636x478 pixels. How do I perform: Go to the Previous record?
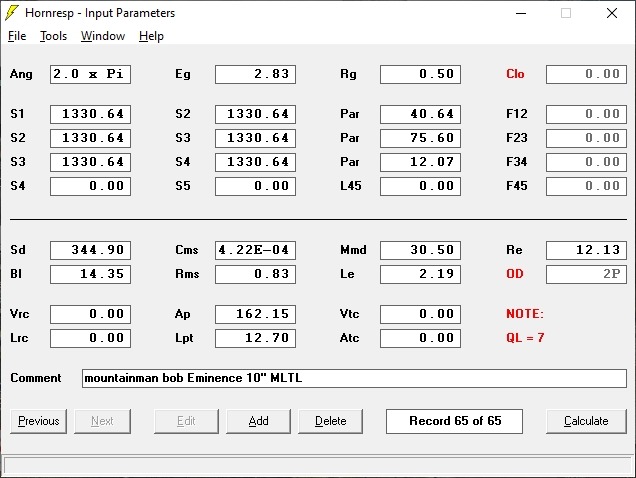39,421
